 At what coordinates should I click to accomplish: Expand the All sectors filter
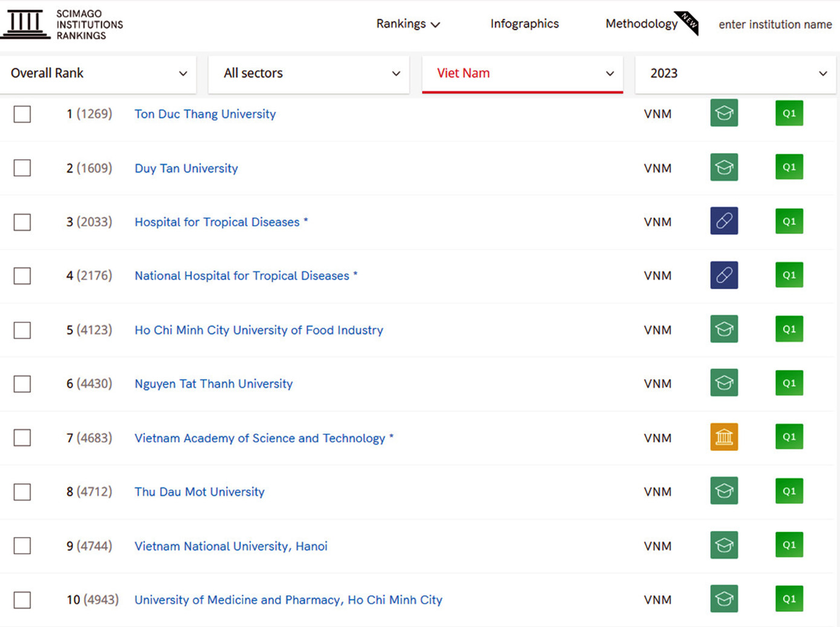point(309,73)
